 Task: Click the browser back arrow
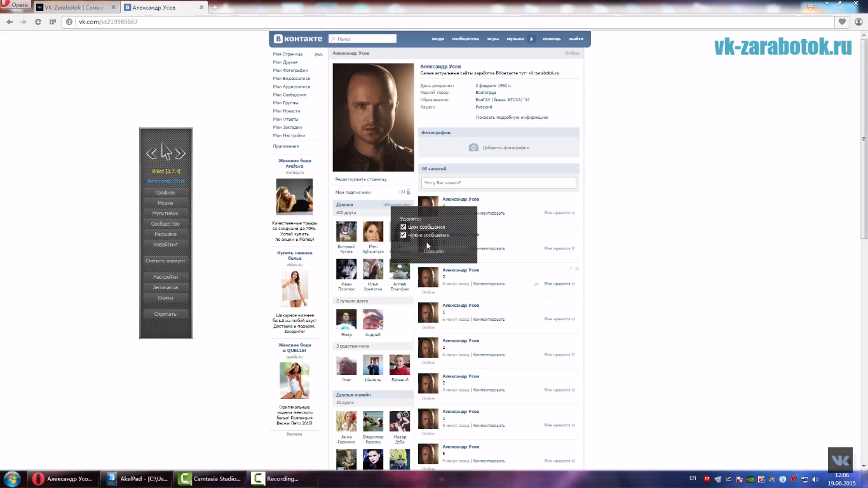[10, 22]
